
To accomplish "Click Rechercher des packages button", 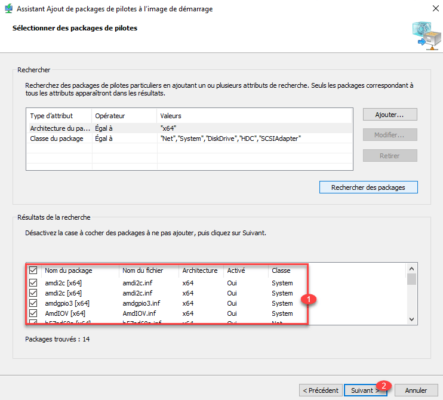I will pyautogui.click(x=368, y=187).
